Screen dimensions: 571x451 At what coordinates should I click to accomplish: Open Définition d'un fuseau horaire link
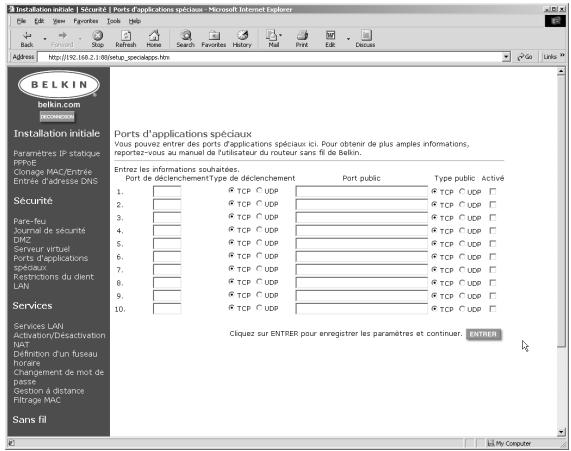point(55,358)
